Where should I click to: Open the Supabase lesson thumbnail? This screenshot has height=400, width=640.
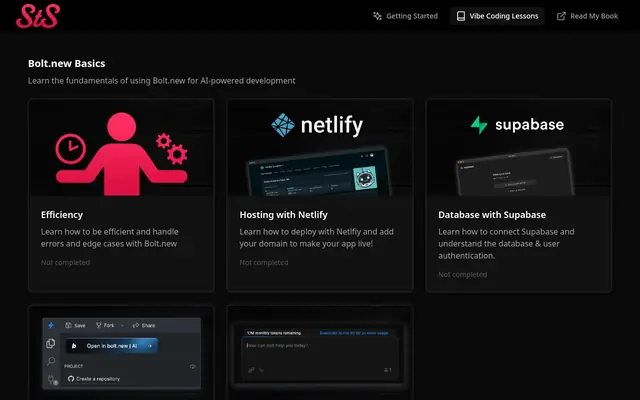pos(518,148)
